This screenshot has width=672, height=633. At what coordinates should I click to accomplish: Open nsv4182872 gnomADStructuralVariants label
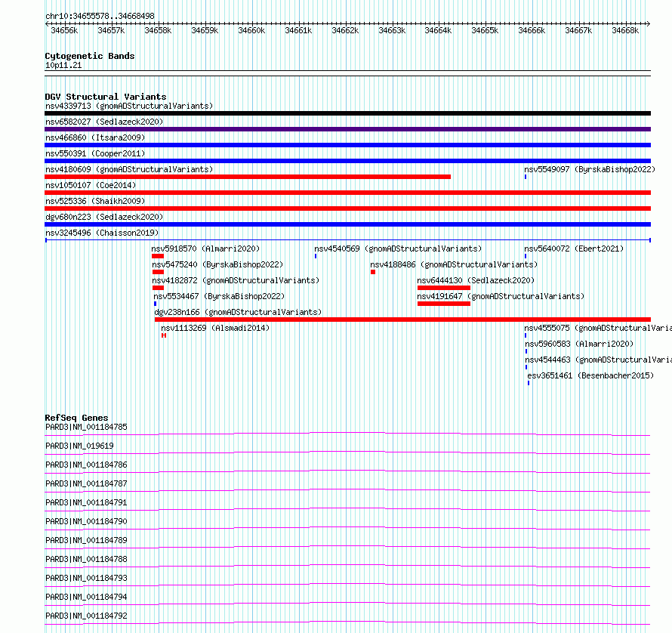[236, 280]
